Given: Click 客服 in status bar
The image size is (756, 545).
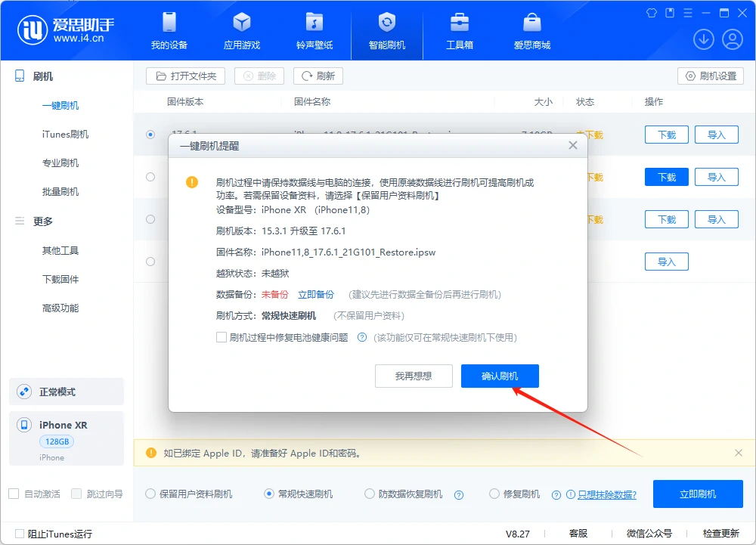Looking at the screenshot, I should pos(578,534).
